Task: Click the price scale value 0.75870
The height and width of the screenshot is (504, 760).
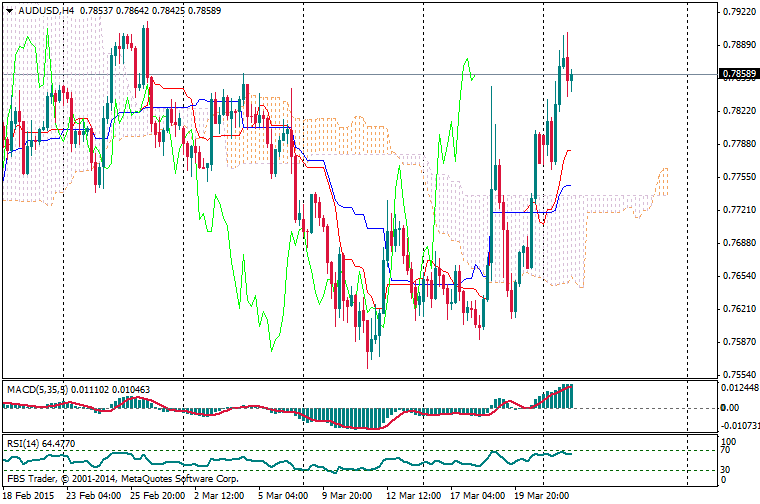Action: (739, 341)
